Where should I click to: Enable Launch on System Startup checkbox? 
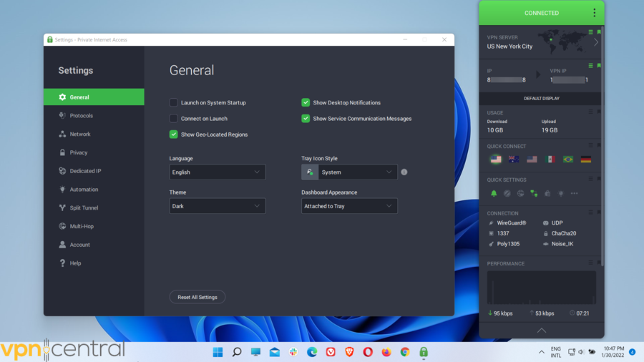(x=174, y=102)
